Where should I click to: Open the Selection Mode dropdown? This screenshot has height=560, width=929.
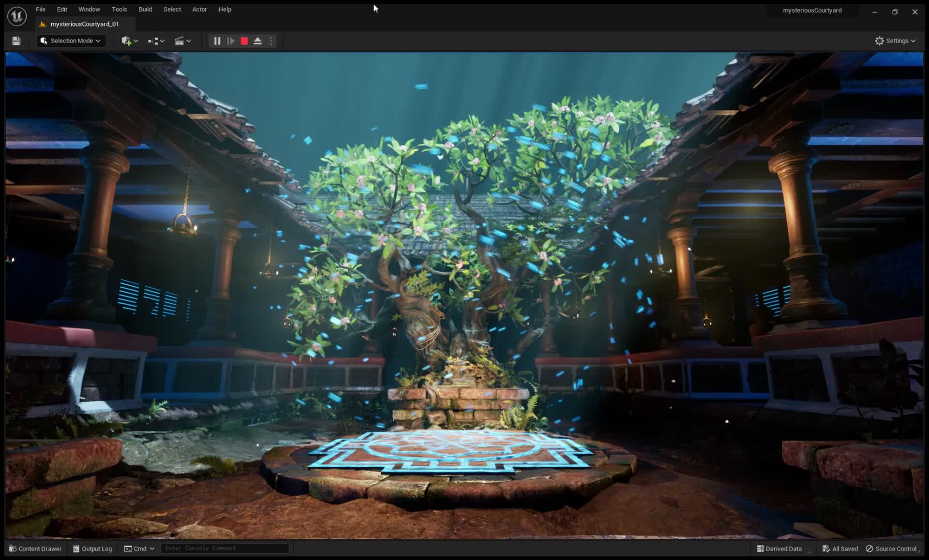pos(71,41)
